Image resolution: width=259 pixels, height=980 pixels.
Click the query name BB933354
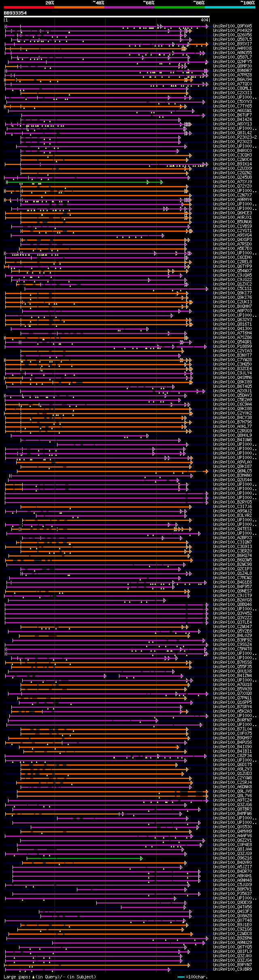click(x=15, y=13)
